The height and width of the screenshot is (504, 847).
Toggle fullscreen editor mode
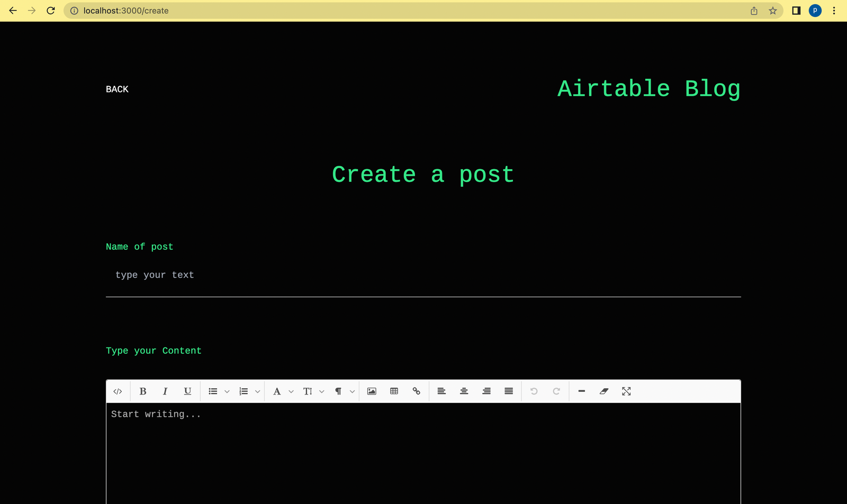click(x=626, y=391)
